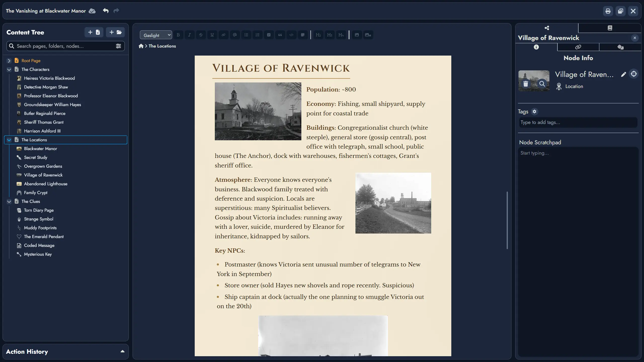This screenshot has height=362, width=644.
Task: Click the pencil edit icon for node name
Action: [x=623, y=74]
